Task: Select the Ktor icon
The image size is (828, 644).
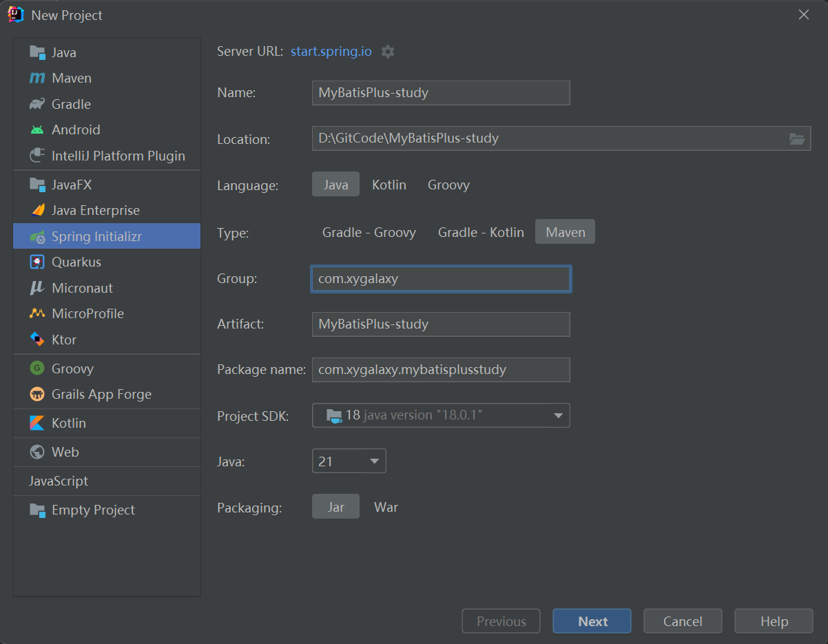Action: pyautogui.click(x=37, y=340)
